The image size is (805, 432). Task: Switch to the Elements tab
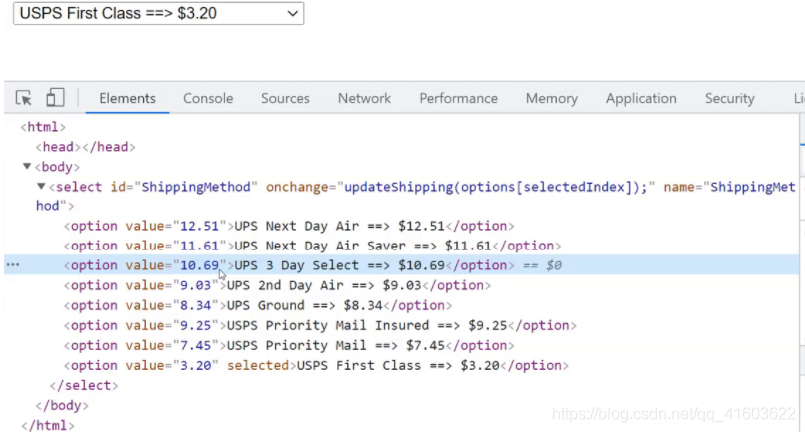[x=127, y=98]
